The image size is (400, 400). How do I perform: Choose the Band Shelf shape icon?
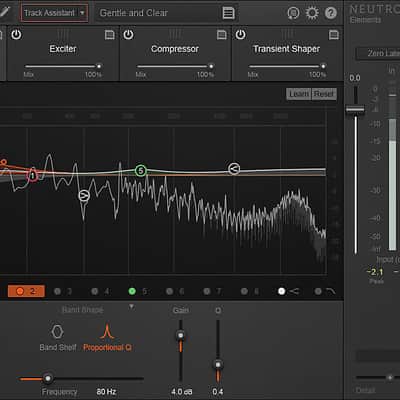[57, 332]
